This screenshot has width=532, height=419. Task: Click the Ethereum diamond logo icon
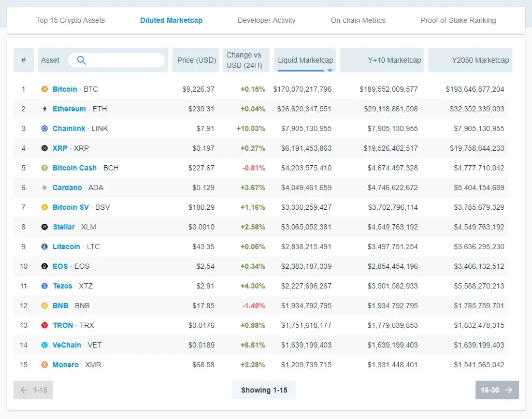[x=45, y=109]
